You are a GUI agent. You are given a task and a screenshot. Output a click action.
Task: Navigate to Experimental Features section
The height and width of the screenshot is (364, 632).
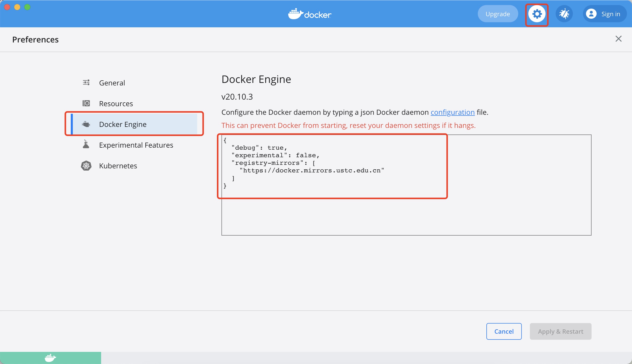(x=136, y=145)
